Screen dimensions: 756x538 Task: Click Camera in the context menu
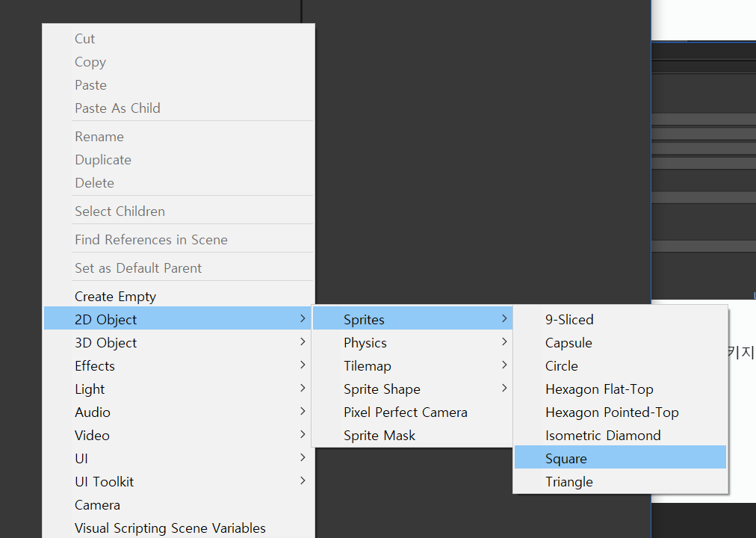(97, 504)
